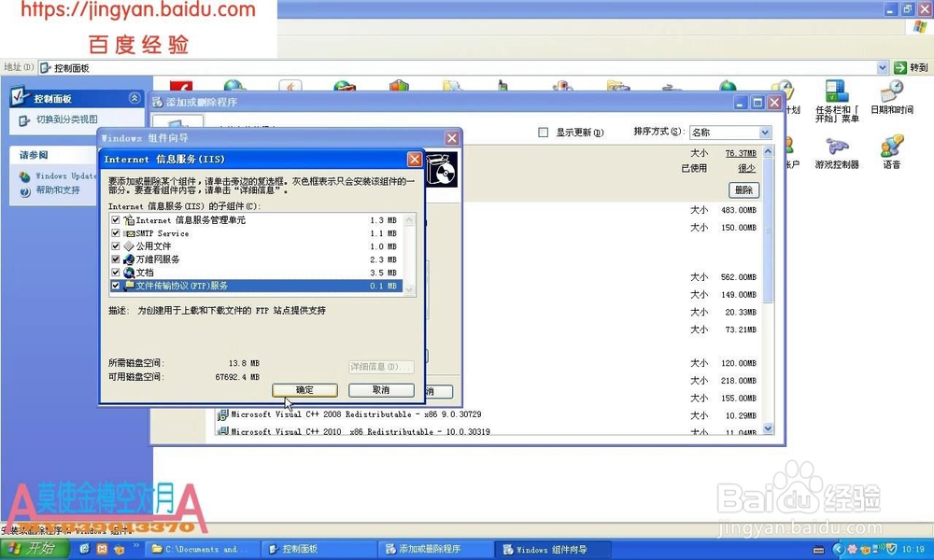Open C:\Documents and taskbar item
This screenshot has width=934, height=560.
(x=202, y=549)
